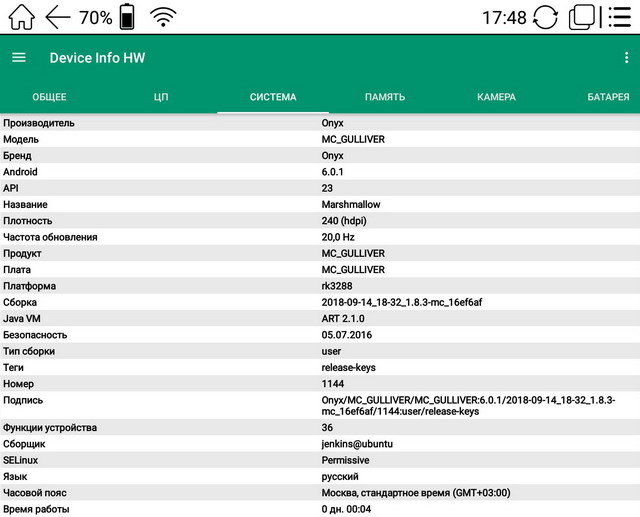Switch to the ОБЩЕЕ tab
The image size is (640, 517).
click(49, 97)
